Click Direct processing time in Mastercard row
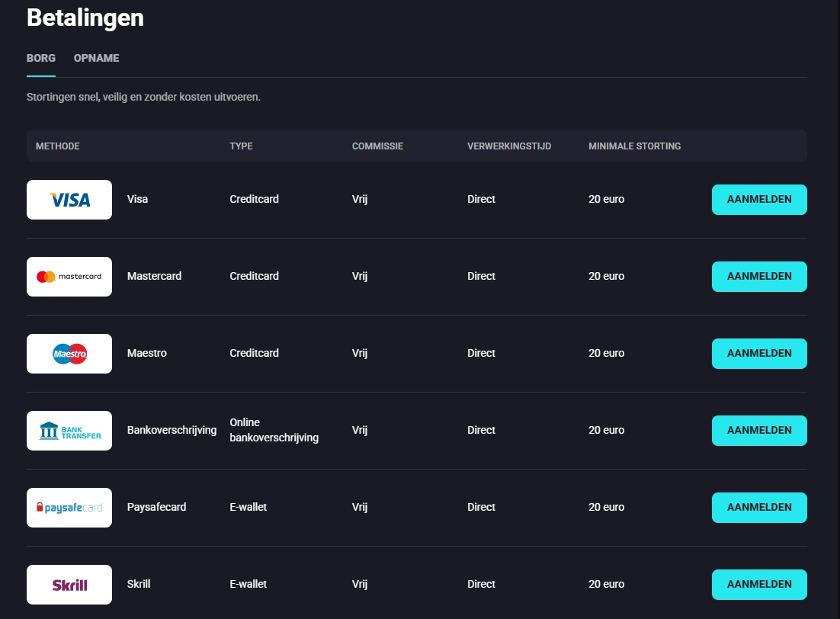 [481, 276]
